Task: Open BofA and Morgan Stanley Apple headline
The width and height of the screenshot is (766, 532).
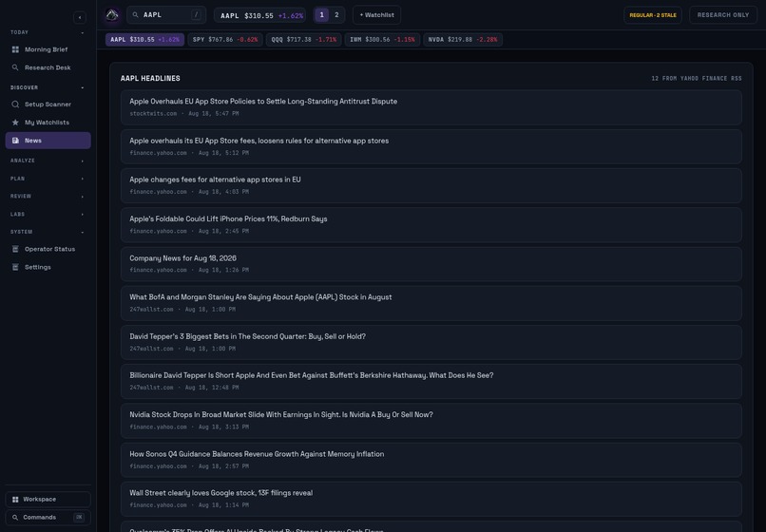Action: [431, 303]
